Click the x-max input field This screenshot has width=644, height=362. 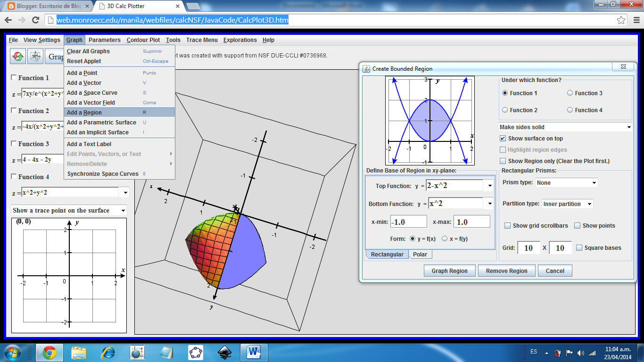click(472, 221)
